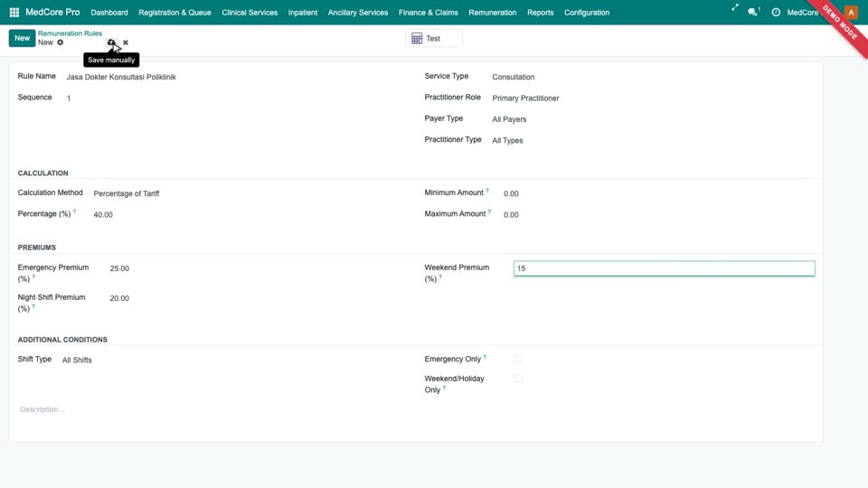Focus the Weekend Premium input field
Viewport: 868px width, 488px height.
(x=665, y=268)
